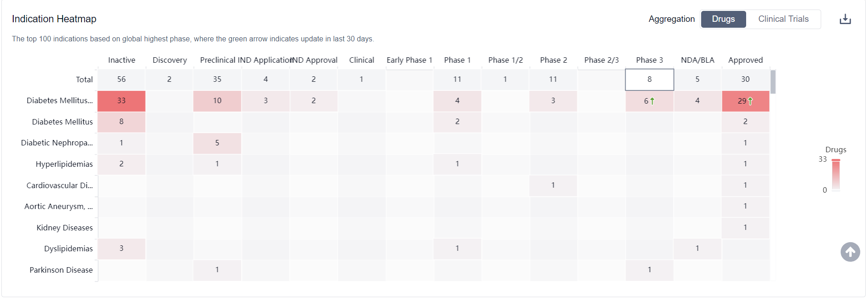Click Dyslipidemias NDA/BLA cell
The image size is (868, 299).
697,249
